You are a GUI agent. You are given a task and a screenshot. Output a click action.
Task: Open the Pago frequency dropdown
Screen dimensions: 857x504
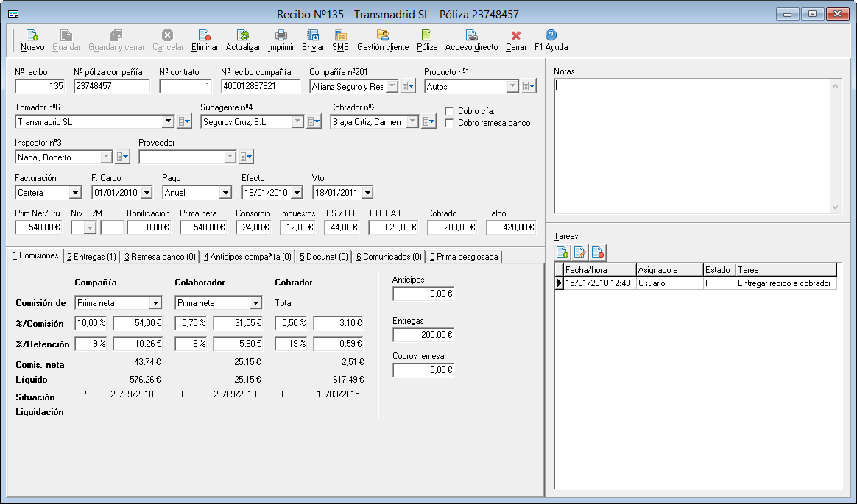pyautogui.click(x=225, y=193)
